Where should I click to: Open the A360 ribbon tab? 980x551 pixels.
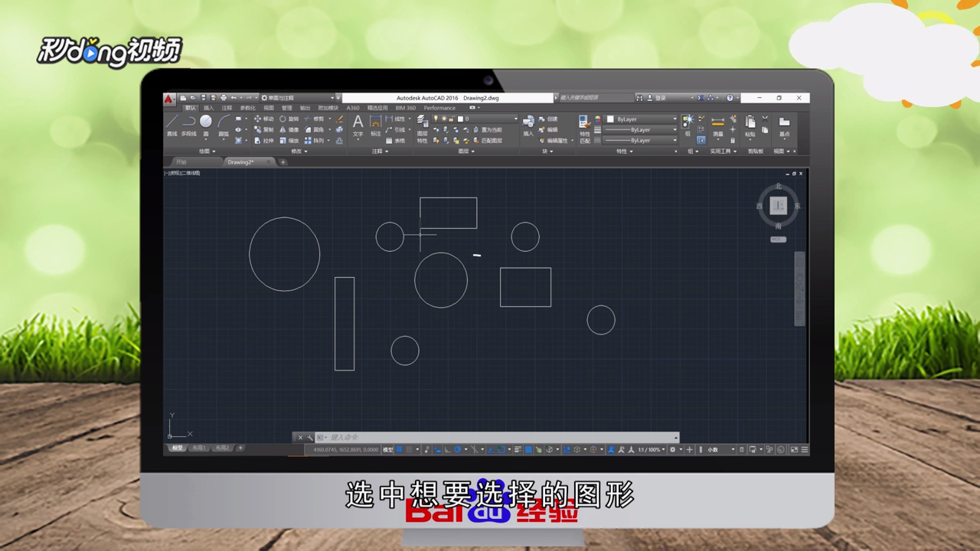tap(353, 108)
